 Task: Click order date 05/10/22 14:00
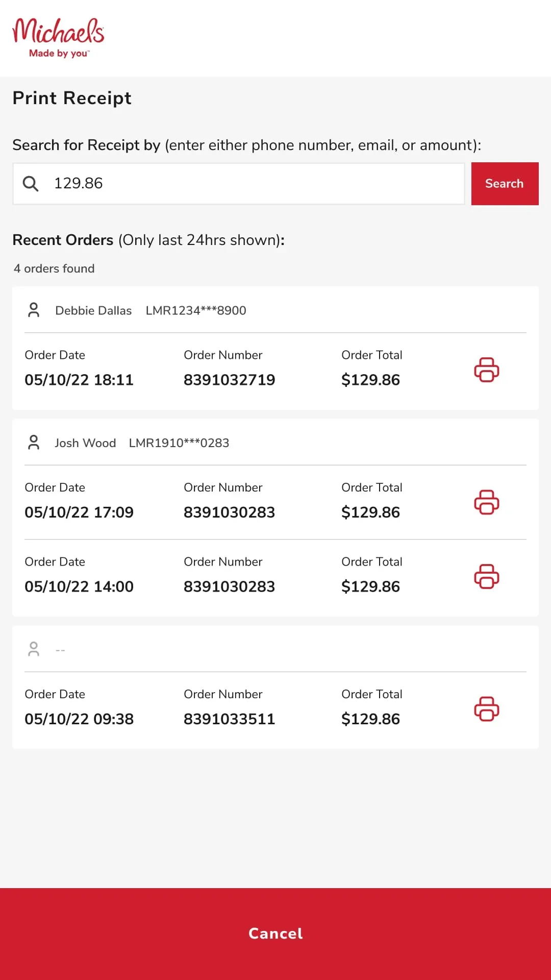[x=79, y=586]
